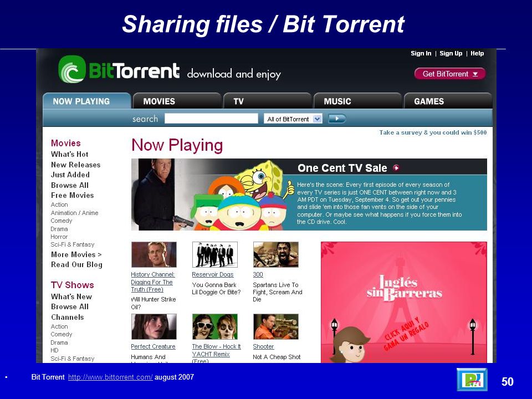
Task: Open What's New under TV Shows
Action: point(71,296)
